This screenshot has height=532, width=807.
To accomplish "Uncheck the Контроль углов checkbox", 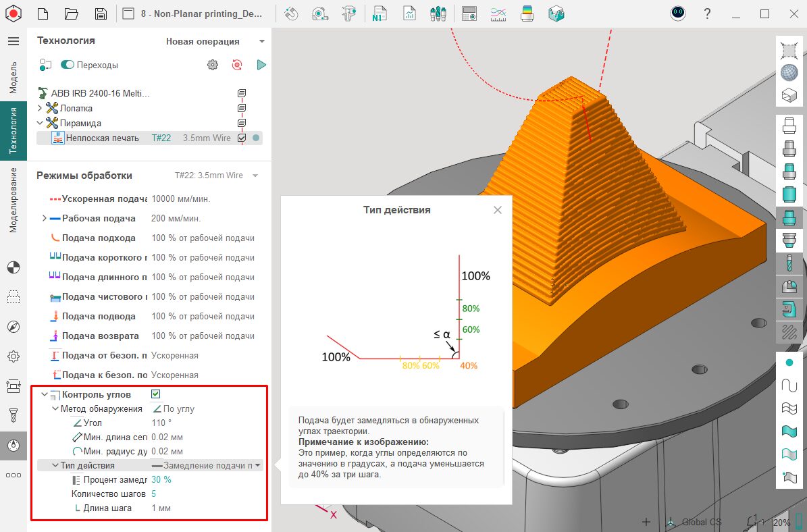I will 155,394.
